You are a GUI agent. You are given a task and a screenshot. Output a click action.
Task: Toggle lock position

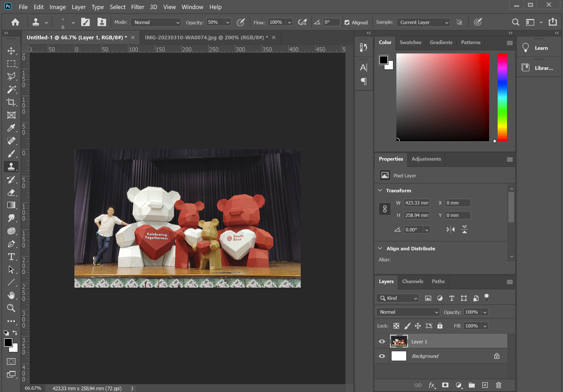point(418,326)
